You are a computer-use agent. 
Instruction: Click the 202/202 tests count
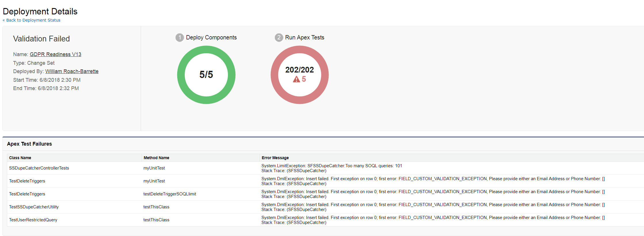coord(300,70)
